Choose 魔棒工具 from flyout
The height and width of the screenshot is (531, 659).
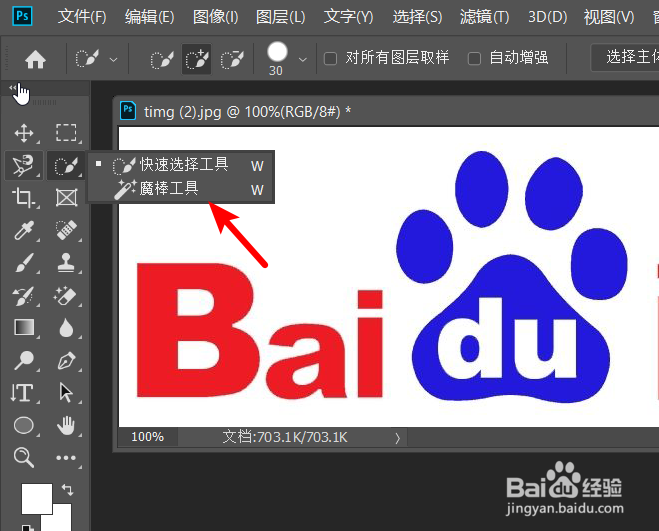pos(181,189)
